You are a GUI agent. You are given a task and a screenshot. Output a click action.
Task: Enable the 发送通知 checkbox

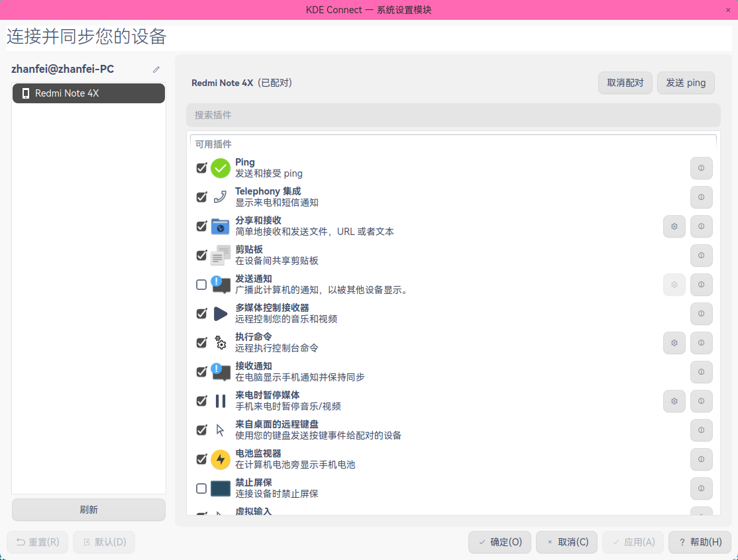[201, 284]
